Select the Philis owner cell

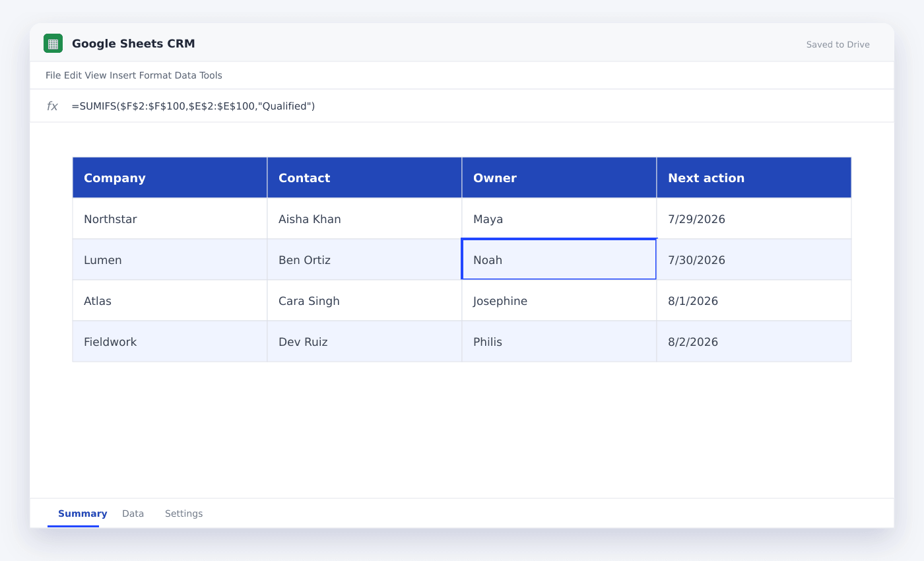click(559, 341)
